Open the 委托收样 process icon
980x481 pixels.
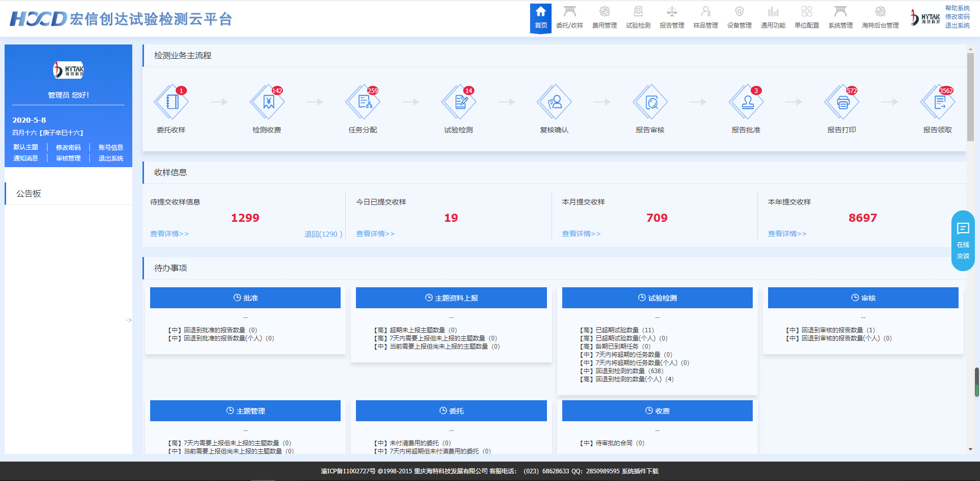click(x=172, y=102)
